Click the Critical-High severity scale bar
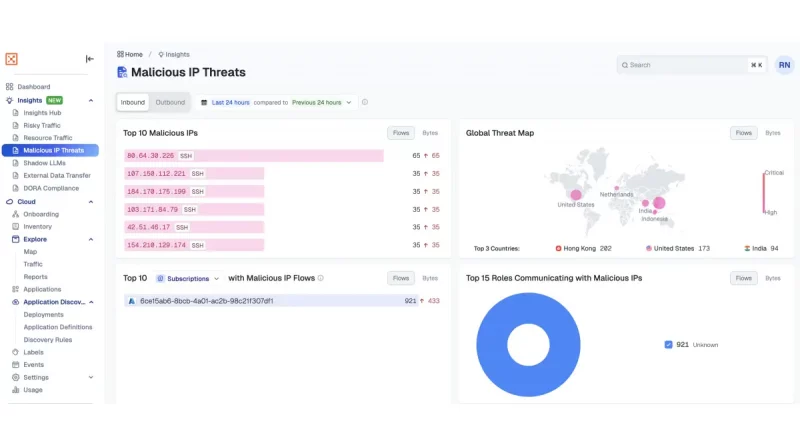 click(x=764, y=192)
